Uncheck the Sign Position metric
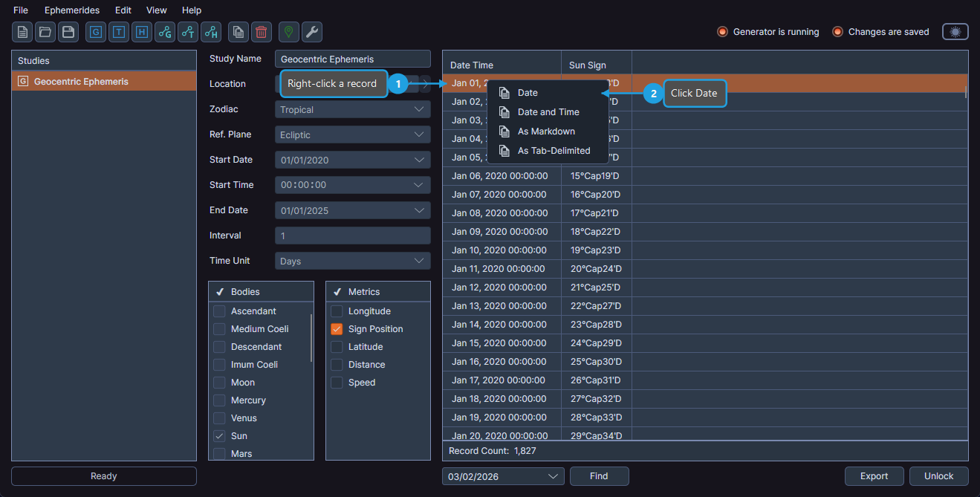Screen dimensions: 980x497 click(x=335, y=328)
